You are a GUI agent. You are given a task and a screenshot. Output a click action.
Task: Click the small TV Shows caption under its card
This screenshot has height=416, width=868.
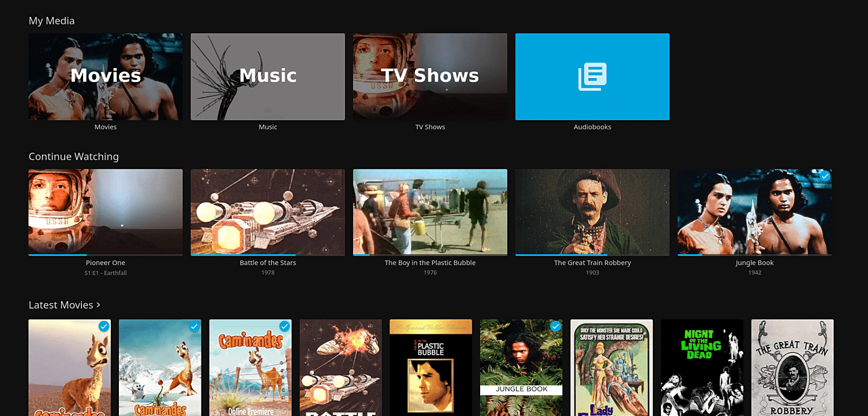pos(430,127)
